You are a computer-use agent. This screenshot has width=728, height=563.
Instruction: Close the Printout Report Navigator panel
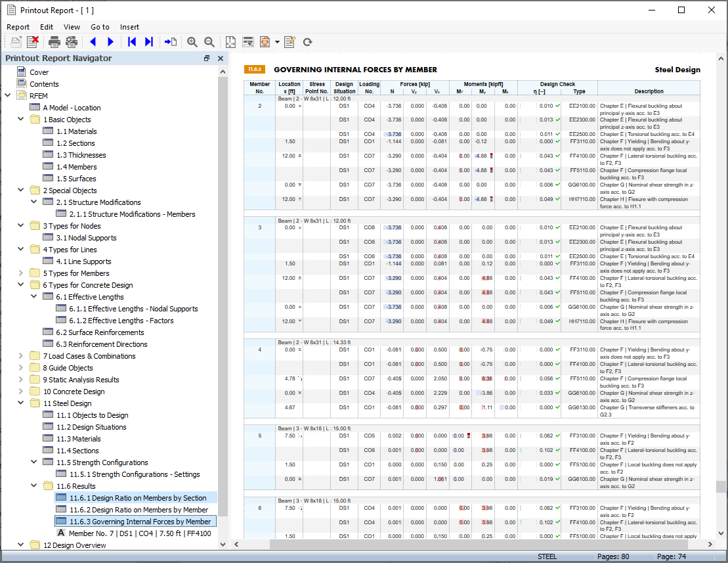tap(221, 58)
